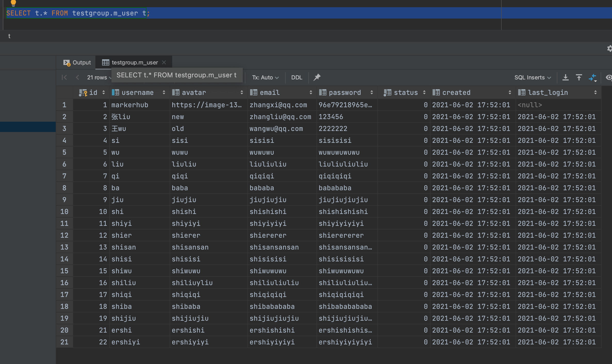Image resolution: width=612 pixels, height=364 pixels.
Task: Open the Tx: Auto transaction dropdown
Action: [x=265, y=77]
